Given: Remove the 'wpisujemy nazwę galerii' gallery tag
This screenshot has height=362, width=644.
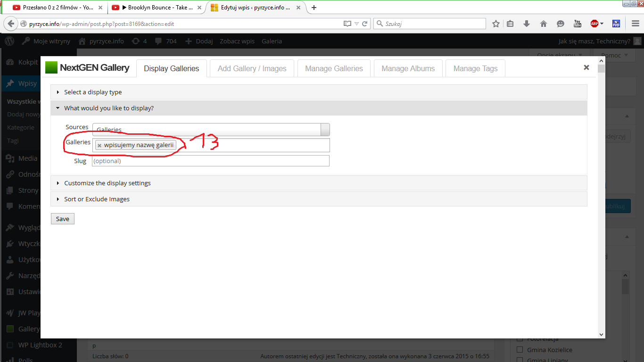Looking at the screenshot, I should [x=99, y=146].
